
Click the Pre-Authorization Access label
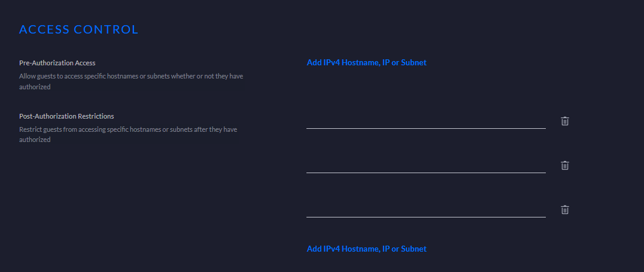pos(57,63)
